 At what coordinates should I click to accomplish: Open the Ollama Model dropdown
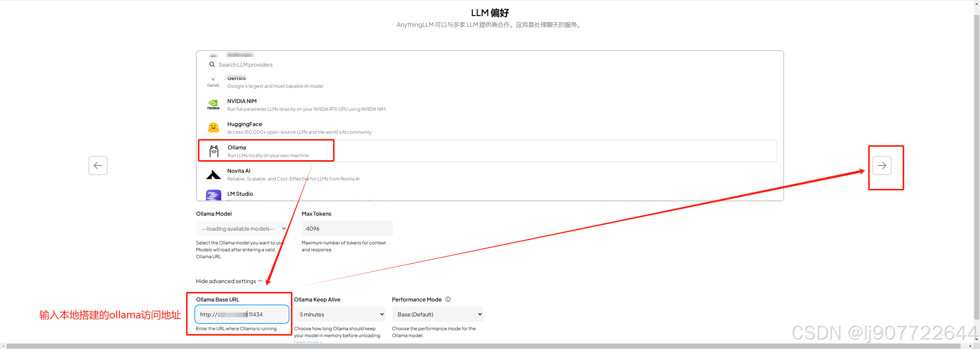(242, 228)
